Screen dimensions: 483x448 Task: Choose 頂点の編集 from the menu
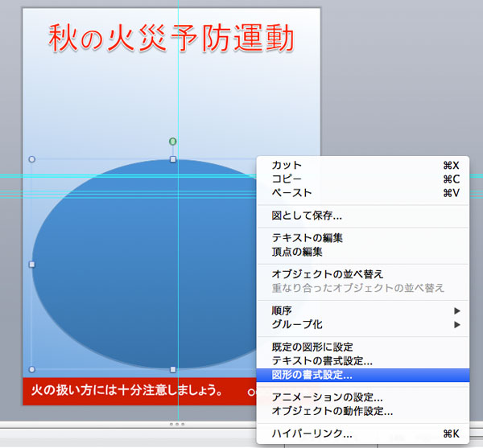297,251
